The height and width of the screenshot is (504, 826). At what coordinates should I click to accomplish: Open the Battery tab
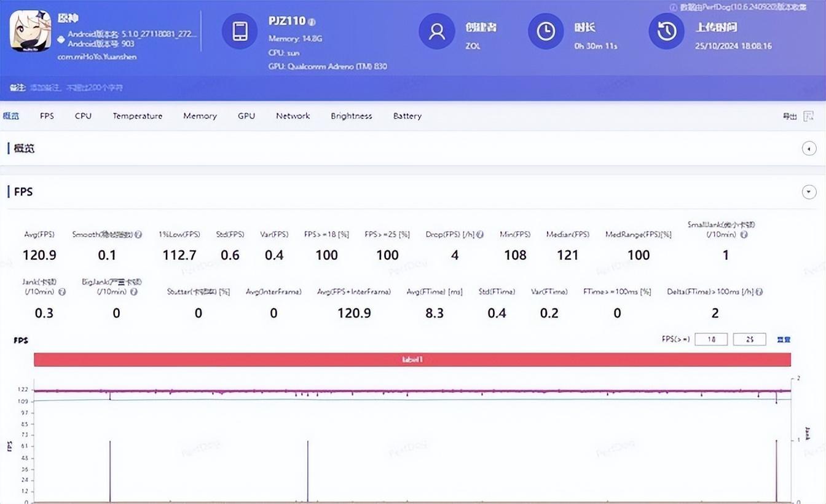407,116
